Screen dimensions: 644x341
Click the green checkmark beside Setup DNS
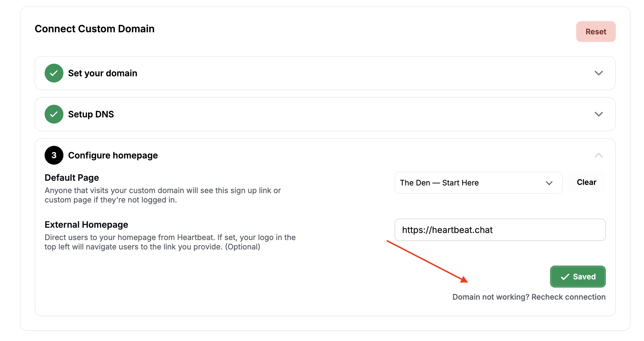click(x=54, y=114)
